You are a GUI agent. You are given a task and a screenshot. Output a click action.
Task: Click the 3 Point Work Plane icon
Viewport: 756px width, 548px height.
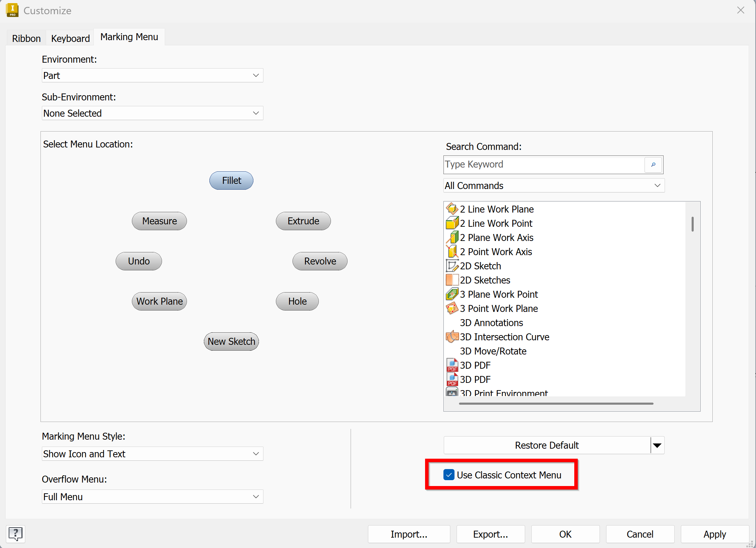[452, 308]
